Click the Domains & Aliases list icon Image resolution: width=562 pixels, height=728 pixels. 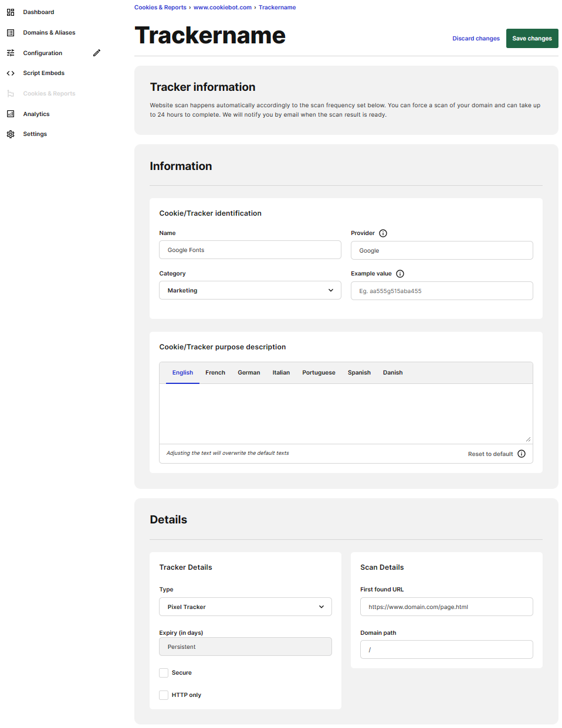[11, 33]
